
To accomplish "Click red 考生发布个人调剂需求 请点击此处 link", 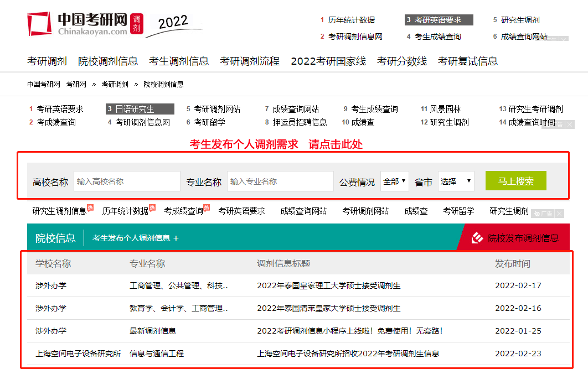I will (x=276, y=144).
